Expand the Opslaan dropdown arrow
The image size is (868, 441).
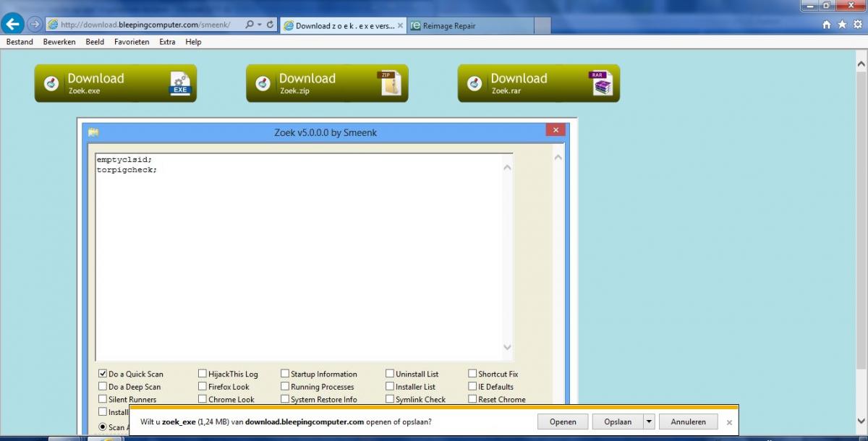649,421
